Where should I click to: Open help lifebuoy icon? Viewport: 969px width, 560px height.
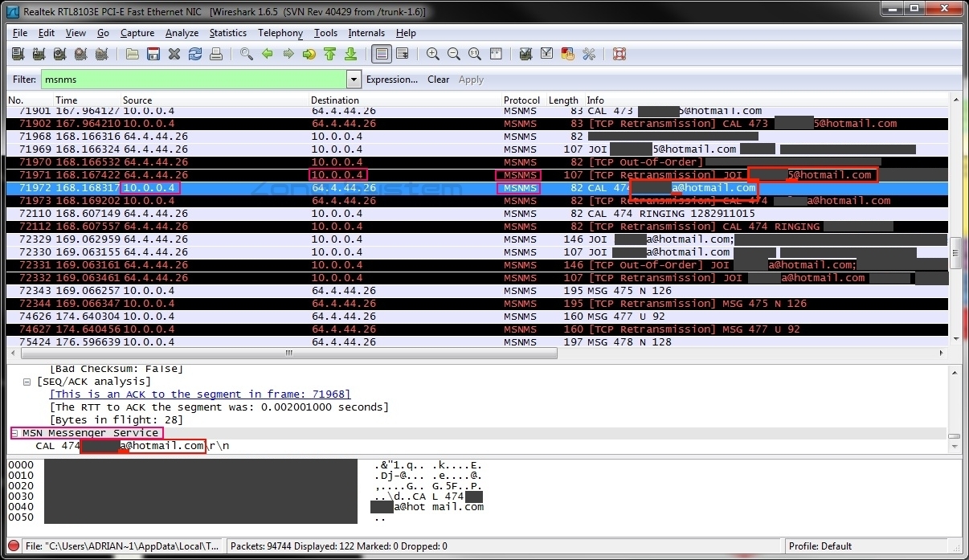pos(619,54)
